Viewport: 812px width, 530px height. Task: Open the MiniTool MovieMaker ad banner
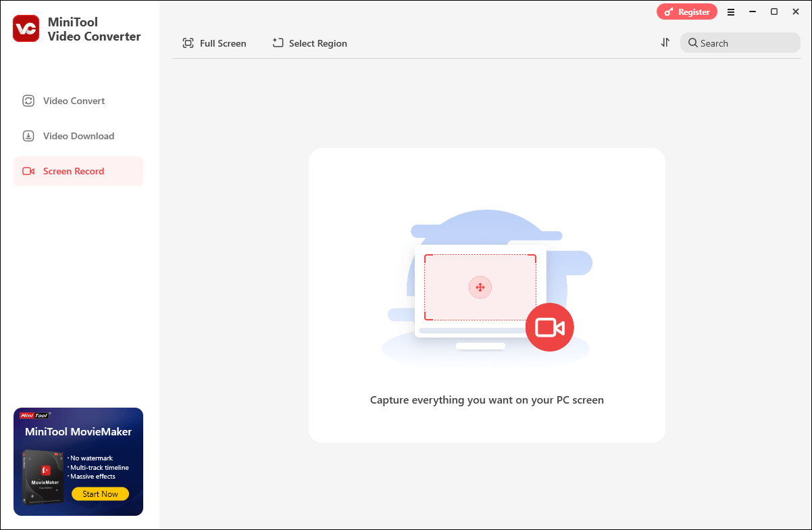pos(78,462)
